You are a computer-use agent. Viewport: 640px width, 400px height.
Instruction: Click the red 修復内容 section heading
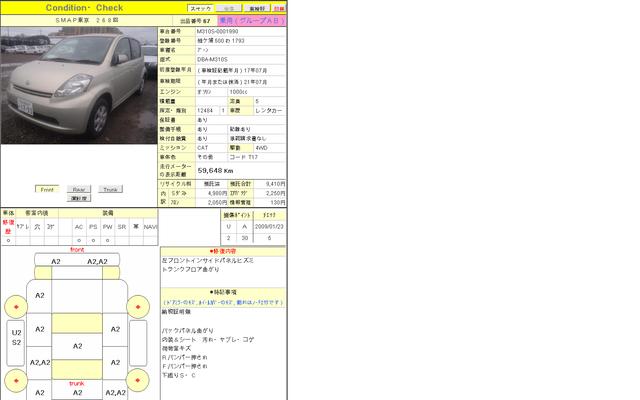[x=223, y=251]
